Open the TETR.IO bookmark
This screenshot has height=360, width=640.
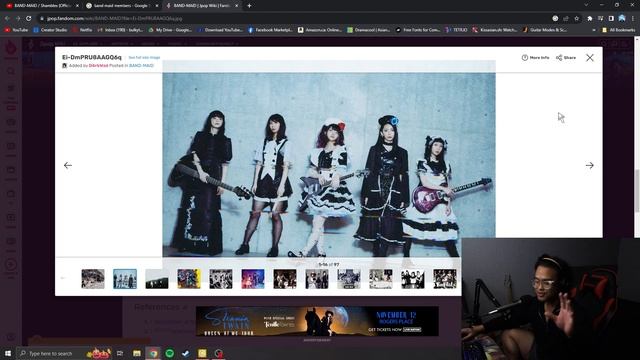pyautogui.click(x=456, y=30)
